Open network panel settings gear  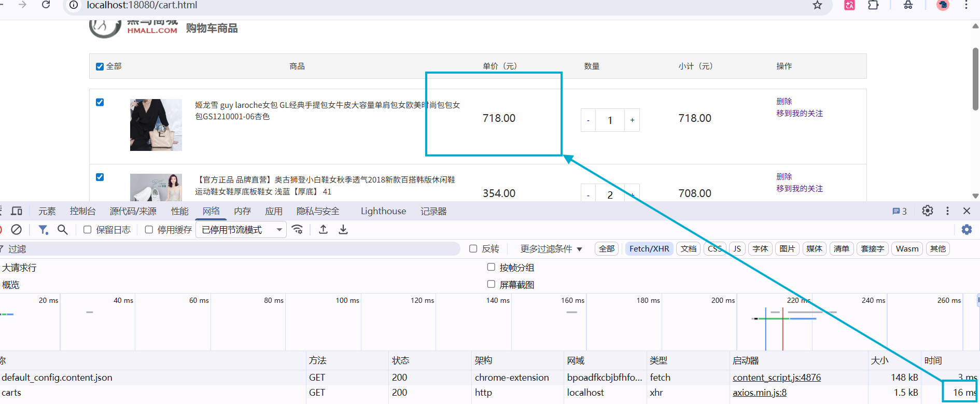click(967, 229)
